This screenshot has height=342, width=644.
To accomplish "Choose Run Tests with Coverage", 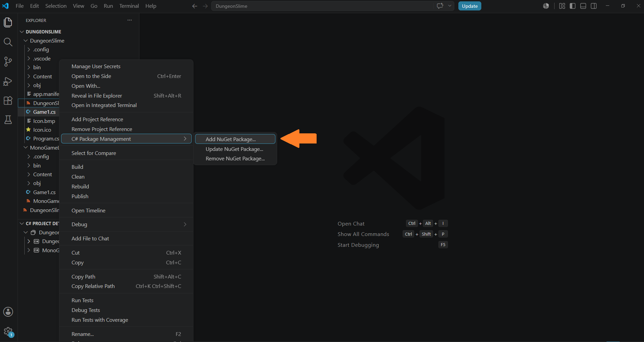I will [x=126, y=320].
